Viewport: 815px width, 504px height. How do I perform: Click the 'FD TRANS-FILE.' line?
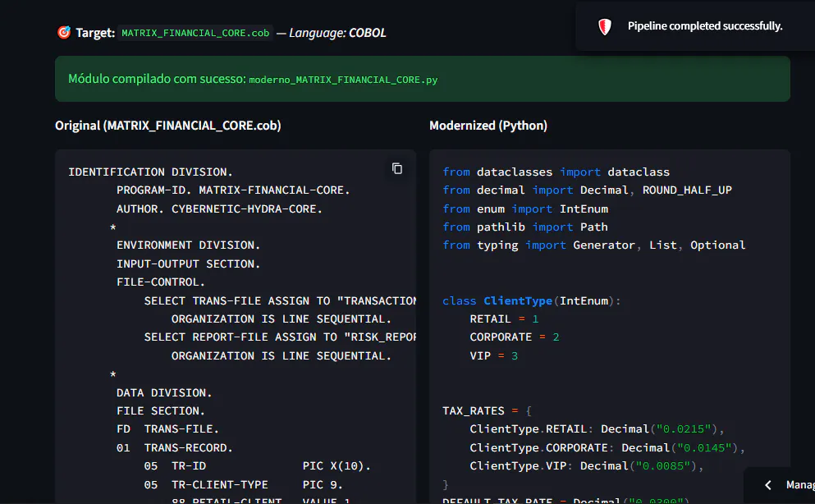(167, 429)
